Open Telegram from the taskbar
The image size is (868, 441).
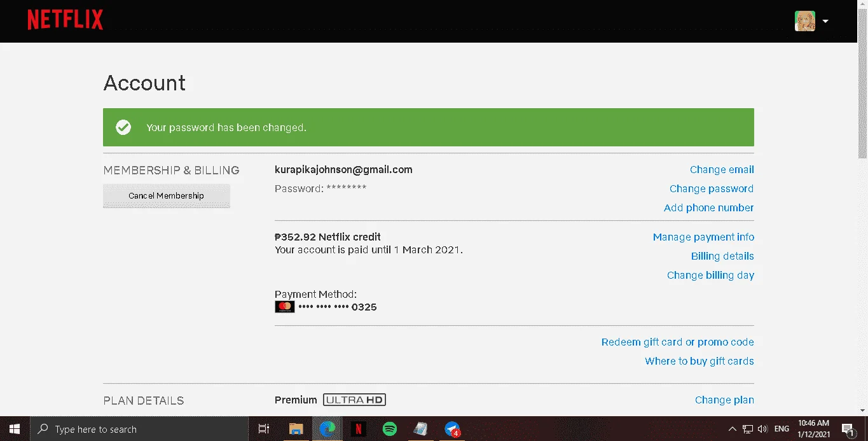tap(452, 429)
